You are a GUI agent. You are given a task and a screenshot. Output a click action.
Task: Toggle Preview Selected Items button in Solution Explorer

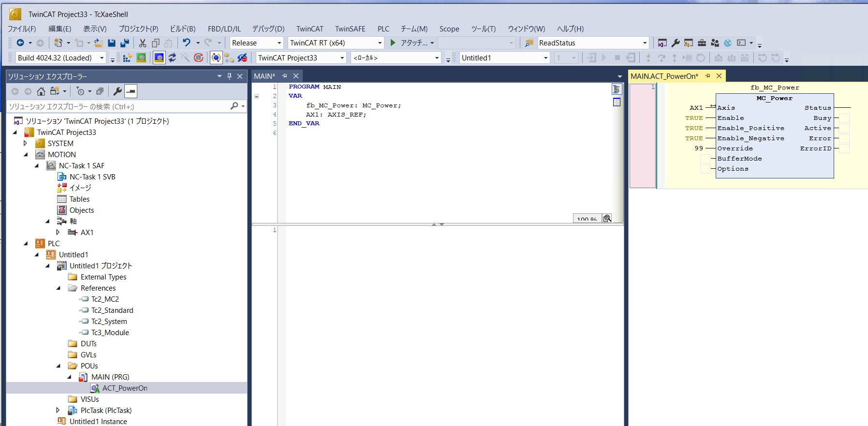131,91
